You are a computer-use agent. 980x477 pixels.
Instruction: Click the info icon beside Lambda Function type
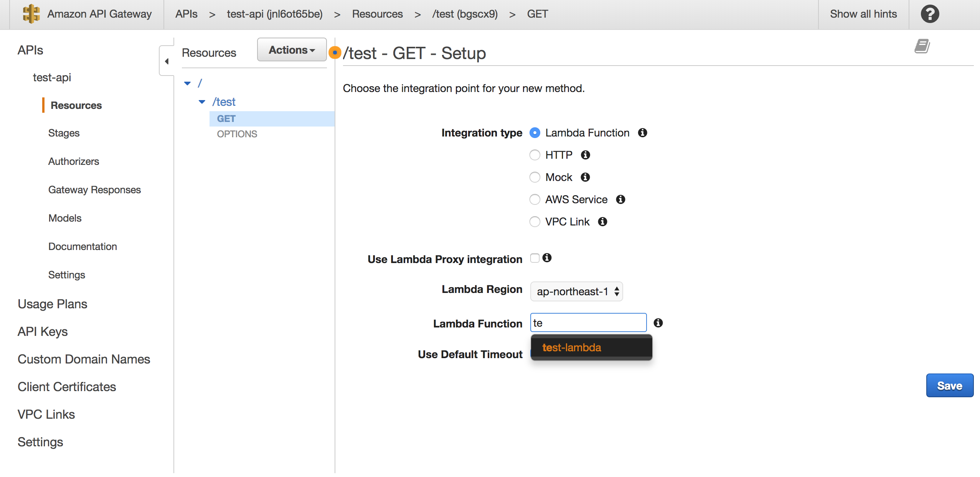tap(643, 133)
